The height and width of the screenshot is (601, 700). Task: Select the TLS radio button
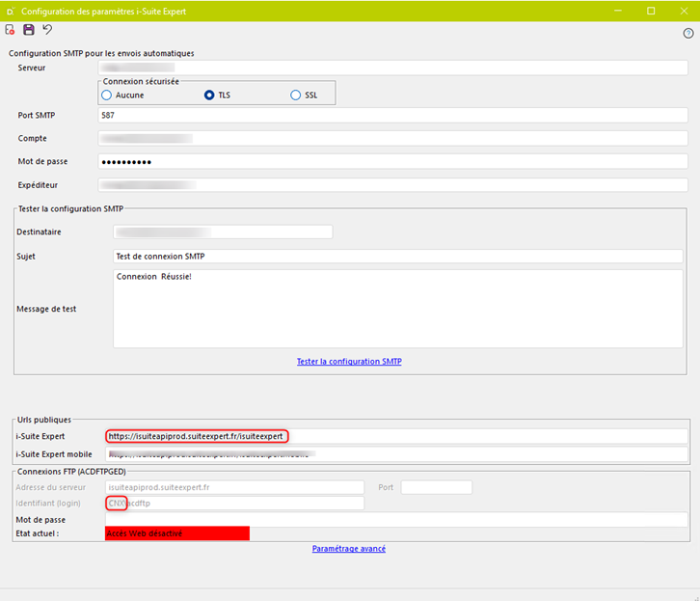click(x=209, y=96)
